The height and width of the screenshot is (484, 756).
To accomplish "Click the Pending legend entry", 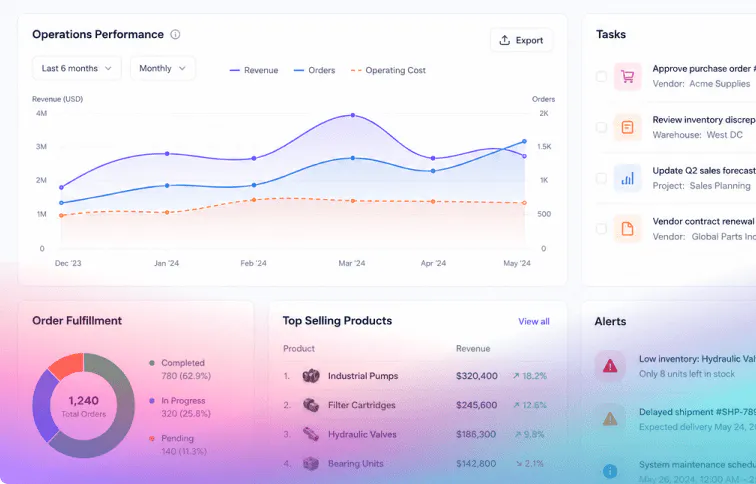I will (x=178, y=444).
